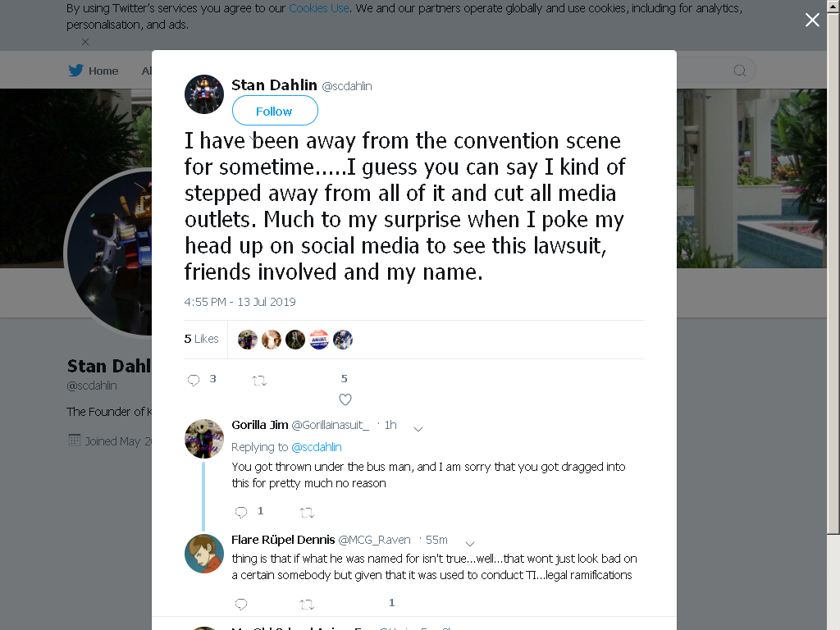Follow Stan Dahlin
The height and width of the screenshot is (630, 840).
(x=275, y=111)
